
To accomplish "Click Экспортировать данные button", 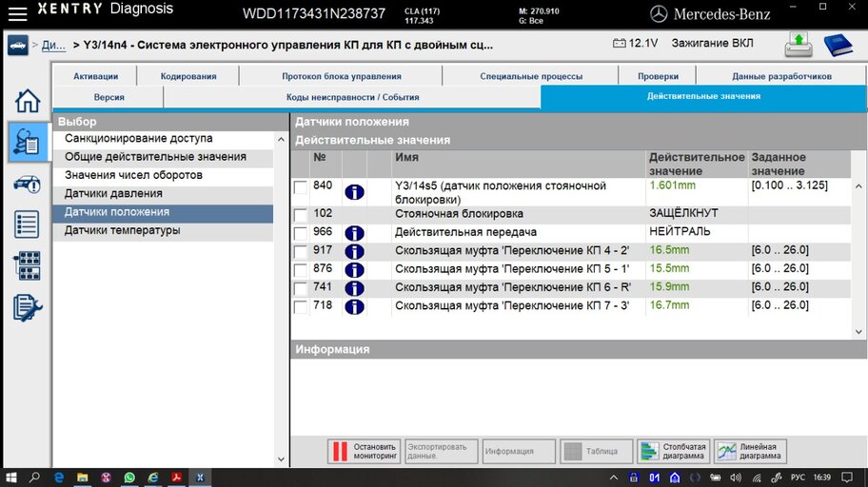I will pos(442,451).
